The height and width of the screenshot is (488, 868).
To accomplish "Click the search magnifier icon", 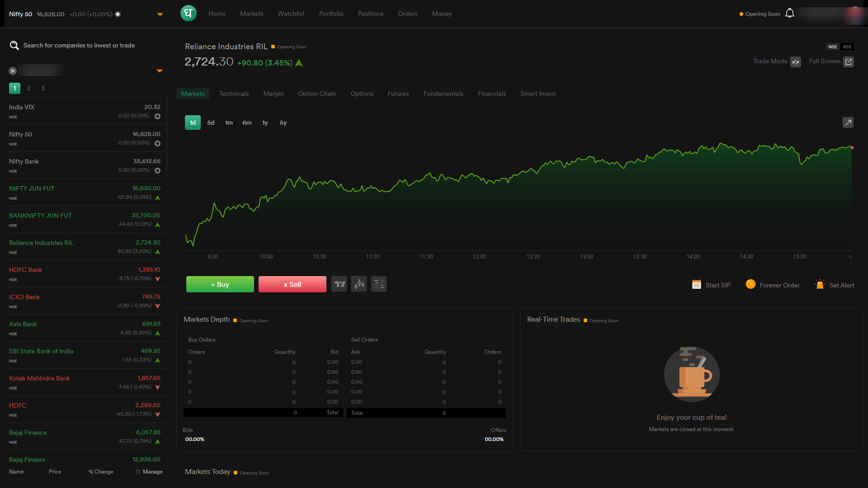I will 14,45.
